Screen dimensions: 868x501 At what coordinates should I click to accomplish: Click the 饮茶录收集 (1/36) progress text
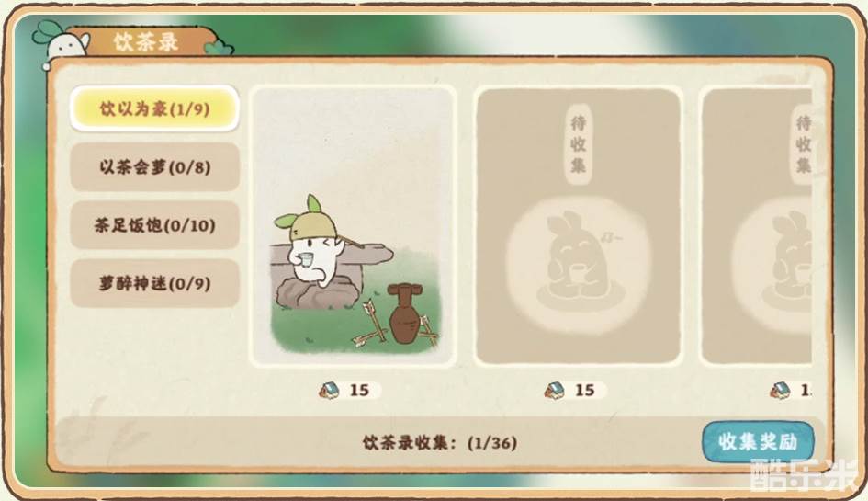pos(440,443)
